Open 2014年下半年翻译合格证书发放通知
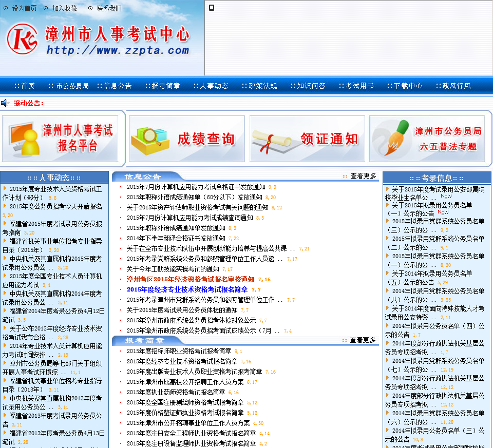This screenshot has height=448, width=493. (176, 238)
